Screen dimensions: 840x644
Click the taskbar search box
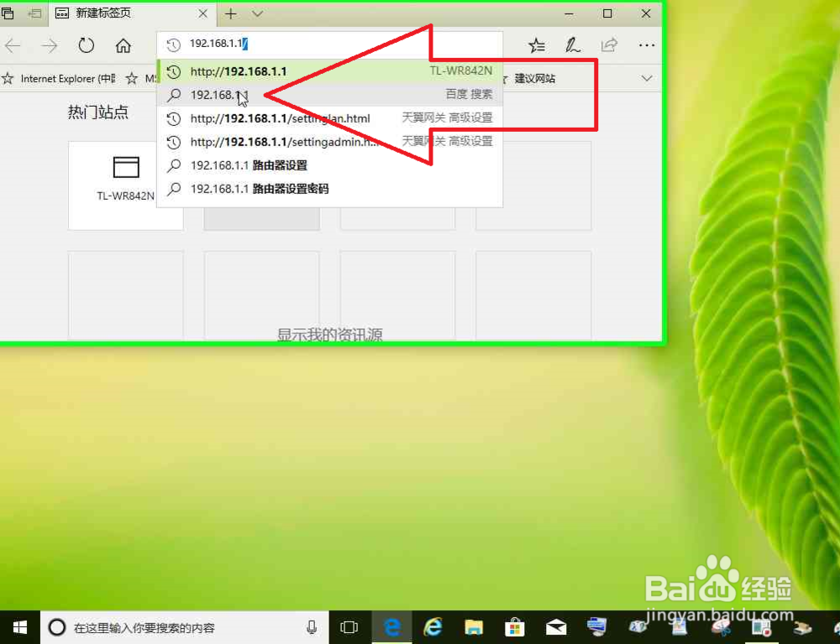coord(184,627)
